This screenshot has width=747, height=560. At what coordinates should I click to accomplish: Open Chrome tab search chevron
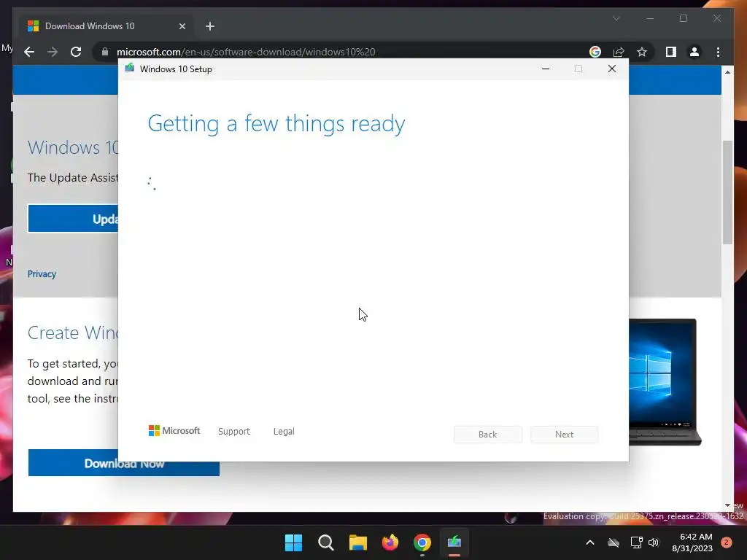tap(616, 18)
